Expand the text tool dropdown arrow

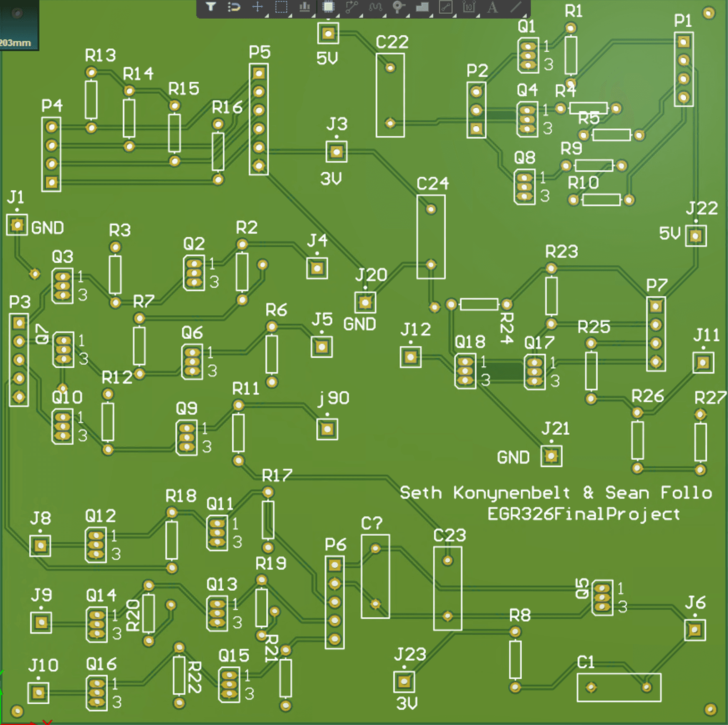click(501, 15)
